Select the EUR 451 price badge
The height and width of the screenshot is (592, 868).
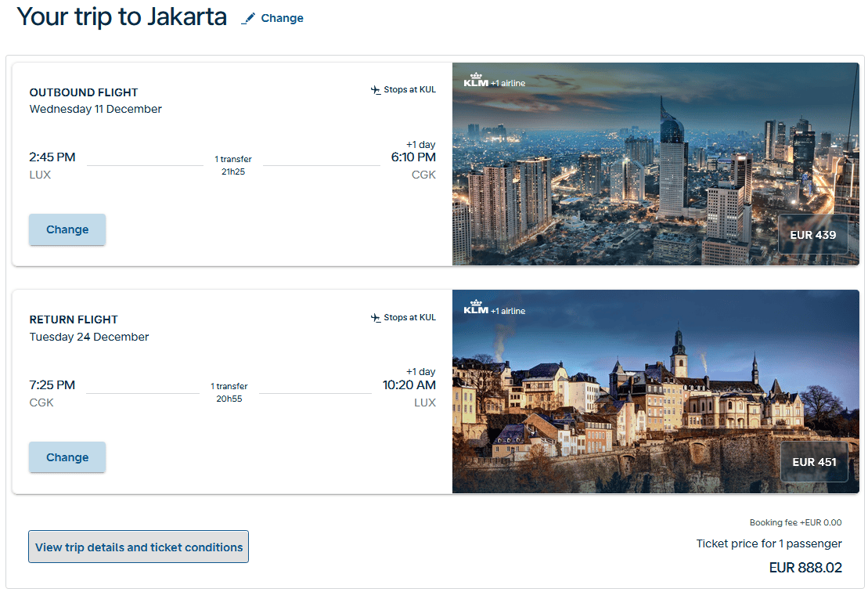(x=814, y=462)
